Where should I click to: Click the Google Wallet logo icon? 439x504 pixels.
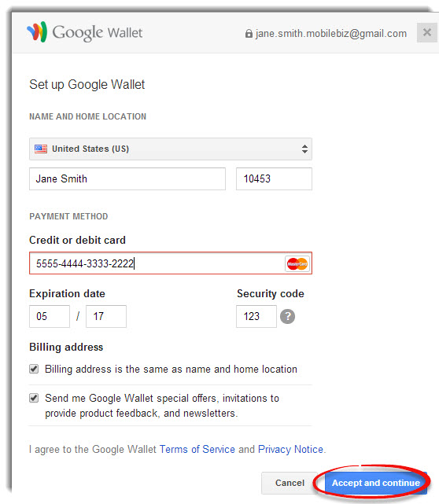37,32
